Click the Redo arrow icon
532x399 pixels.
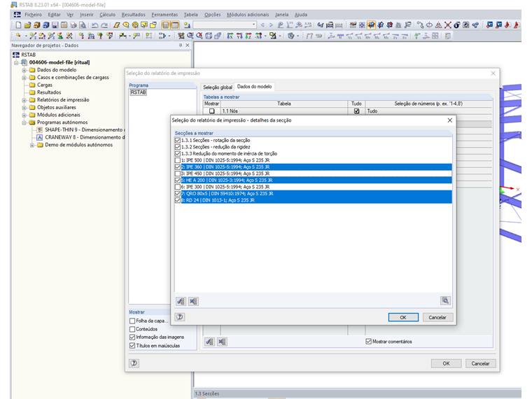(x=104, y=25)
